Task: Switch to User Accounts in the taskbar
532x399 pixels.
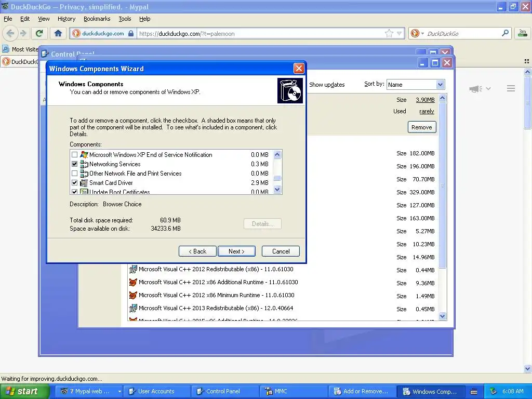Action: 156,392
